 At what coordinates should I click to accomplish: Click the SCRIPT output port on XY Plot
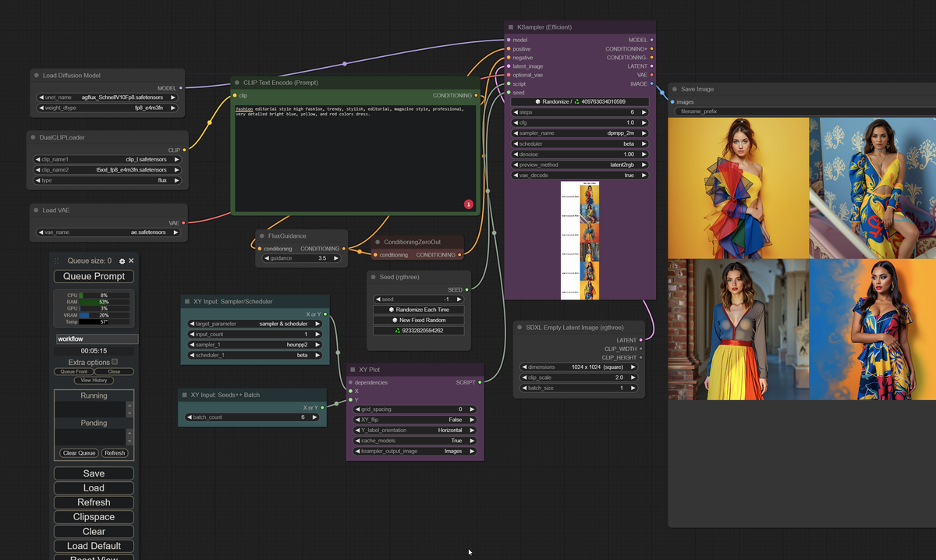tap(480, 382)
